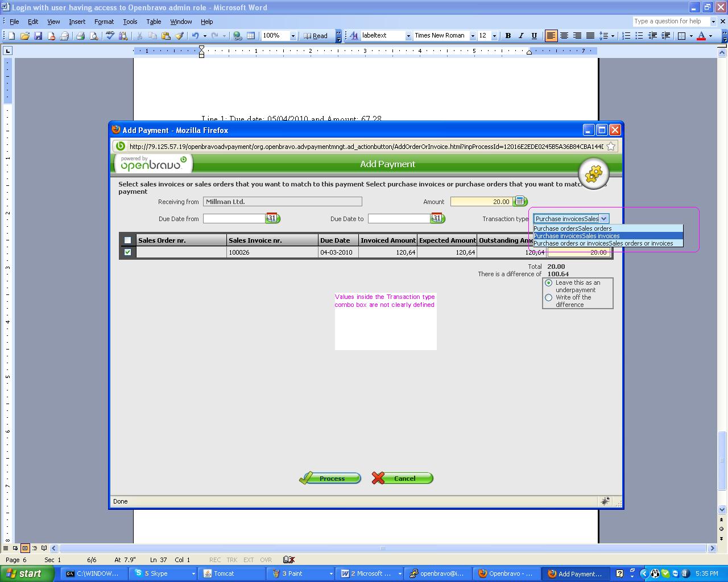This screenshot has width=728, height=582.
Task: Open the Due Date to calendar icon
Action: click(437, 218)
